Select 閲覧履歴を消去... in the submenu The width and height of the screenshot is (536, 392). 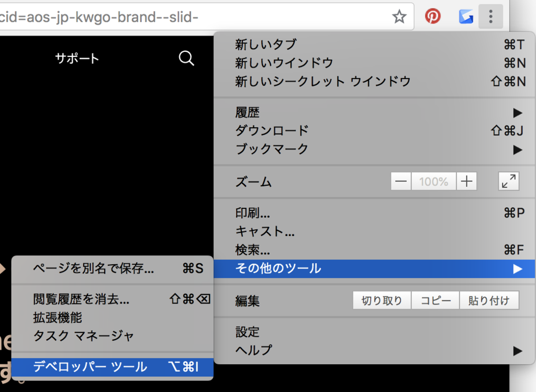pos(113,299)
